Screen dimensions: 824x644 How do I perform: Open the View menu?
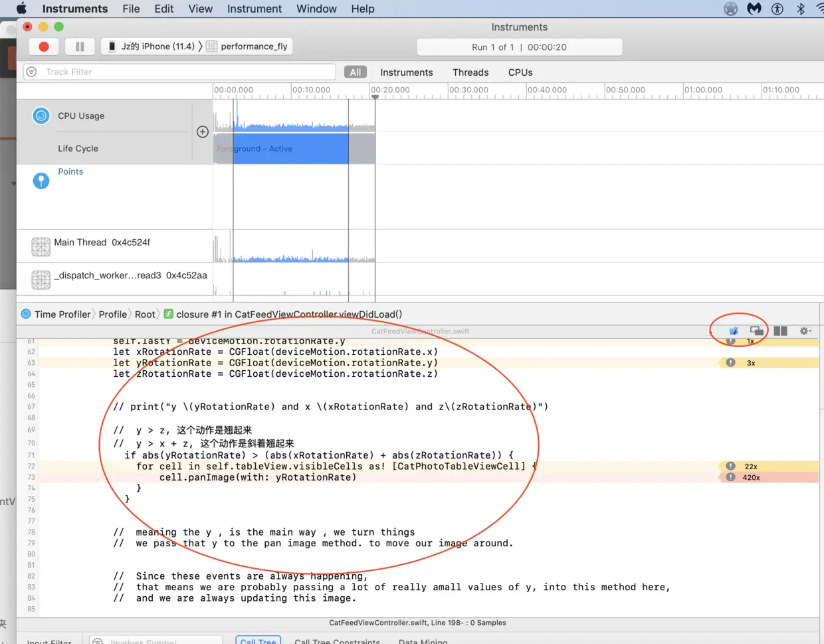click(x=200, y=9)
